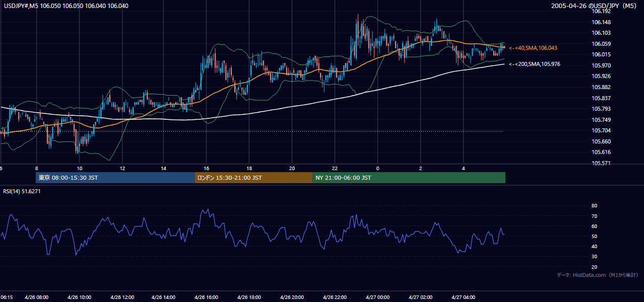Viewport: 644px width, 302px height.
Task: Click the bottom time label 4/26 10:00
Action: 79,297
